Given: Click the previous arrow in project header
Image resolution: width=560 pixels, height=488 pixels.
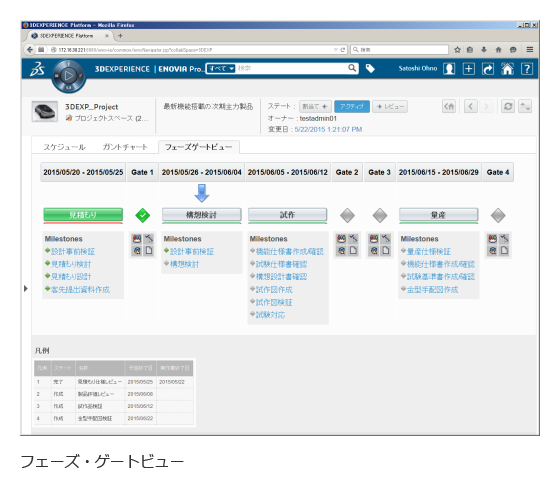Looking at the screenshot, I should (x=471, y=106).
